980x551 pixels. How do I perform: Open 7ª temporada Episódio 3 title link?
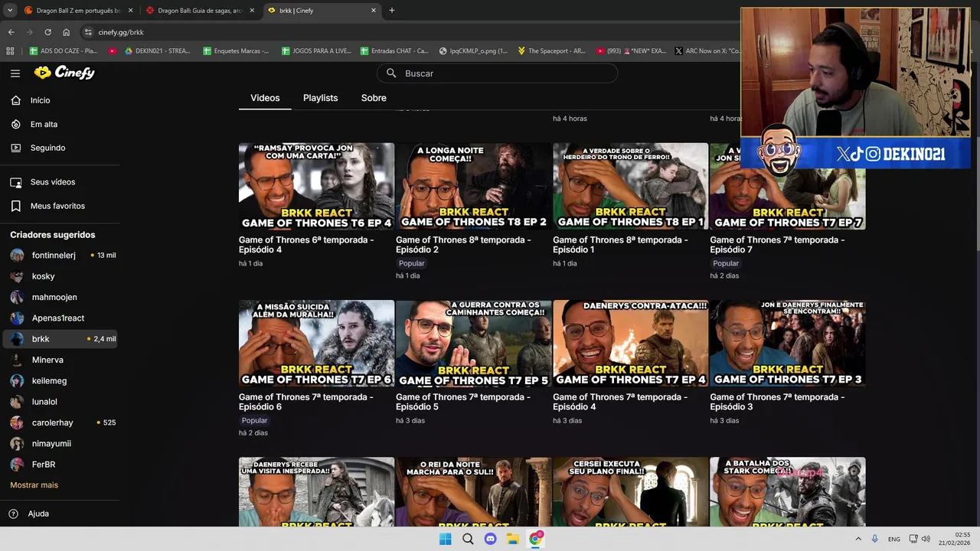[777, 402]
